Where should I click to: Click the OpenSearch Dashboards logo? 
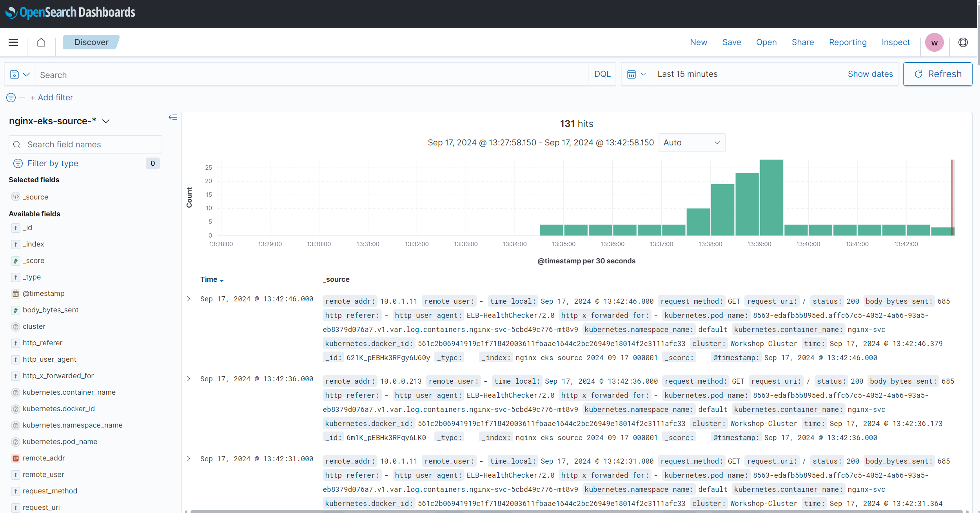coord(71,13)
